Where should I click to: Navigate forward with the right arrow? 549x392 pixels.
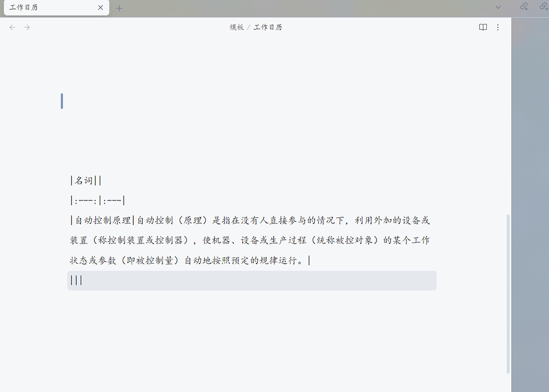27,27
